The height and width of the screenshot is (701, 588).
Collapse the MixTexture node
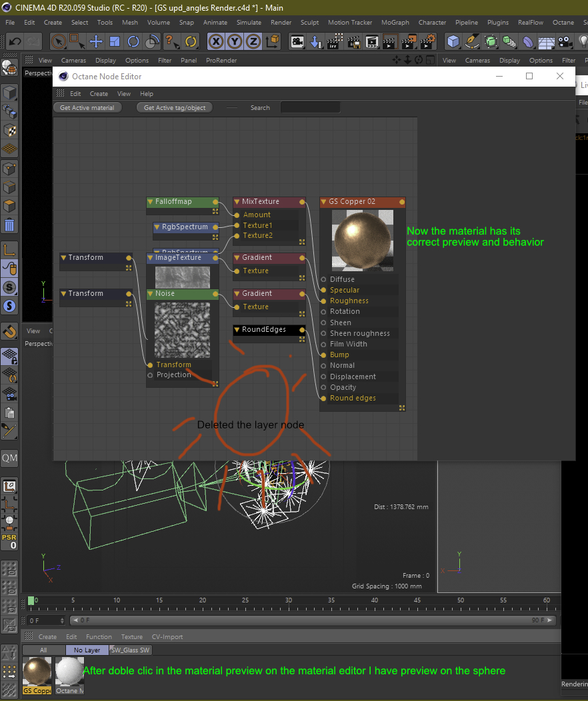237,202
